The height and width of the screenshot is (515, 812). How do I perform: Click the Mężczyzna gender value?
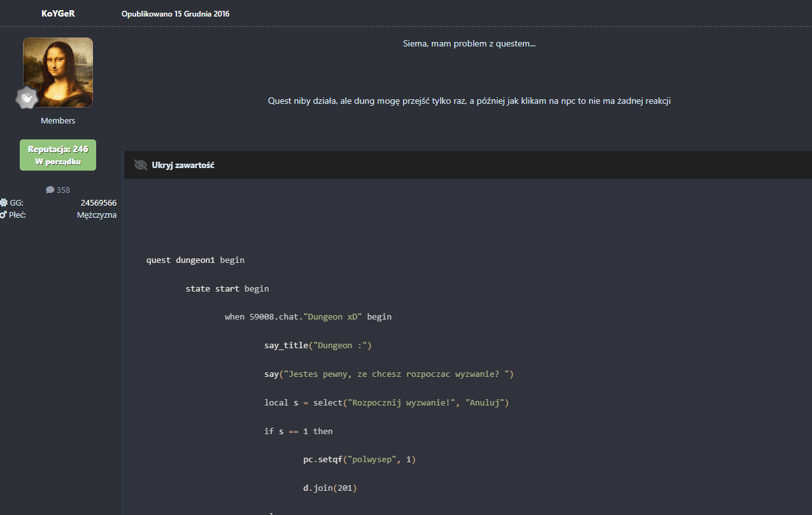[97, 215]
